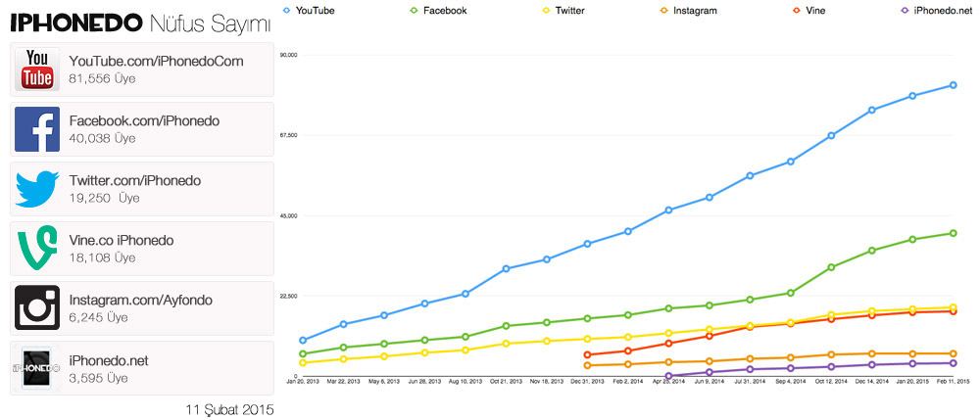Toggle the Instagram series in chart legend

pos(690,11)
